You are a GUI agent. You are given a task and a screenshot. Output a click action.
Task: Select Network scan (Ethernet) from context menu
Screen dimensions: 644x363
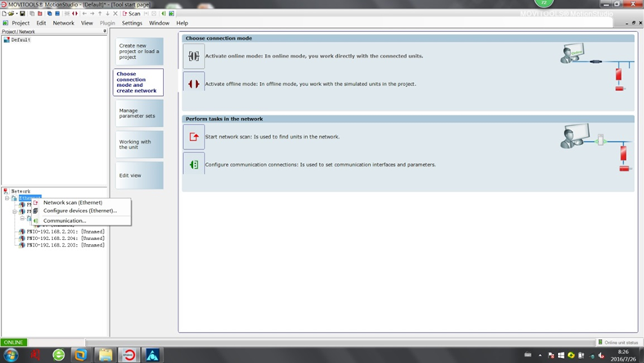[x=72, y=202]
